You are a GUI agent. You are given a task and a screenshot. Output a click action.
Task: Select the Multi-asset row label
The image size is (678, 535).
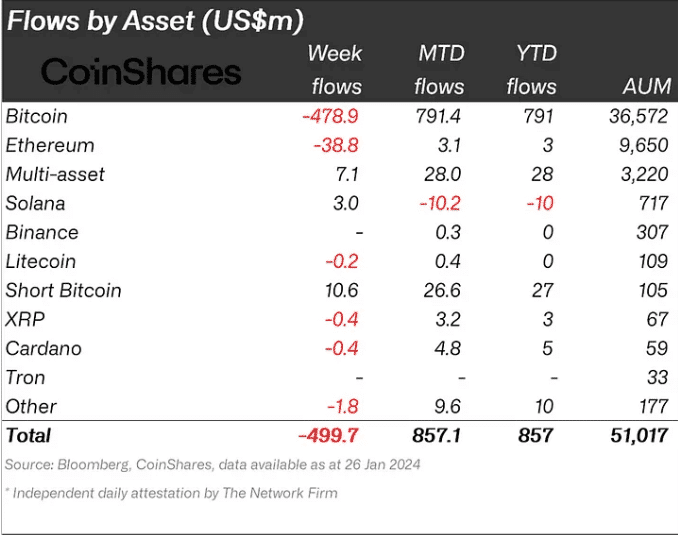tap(55, 174)
